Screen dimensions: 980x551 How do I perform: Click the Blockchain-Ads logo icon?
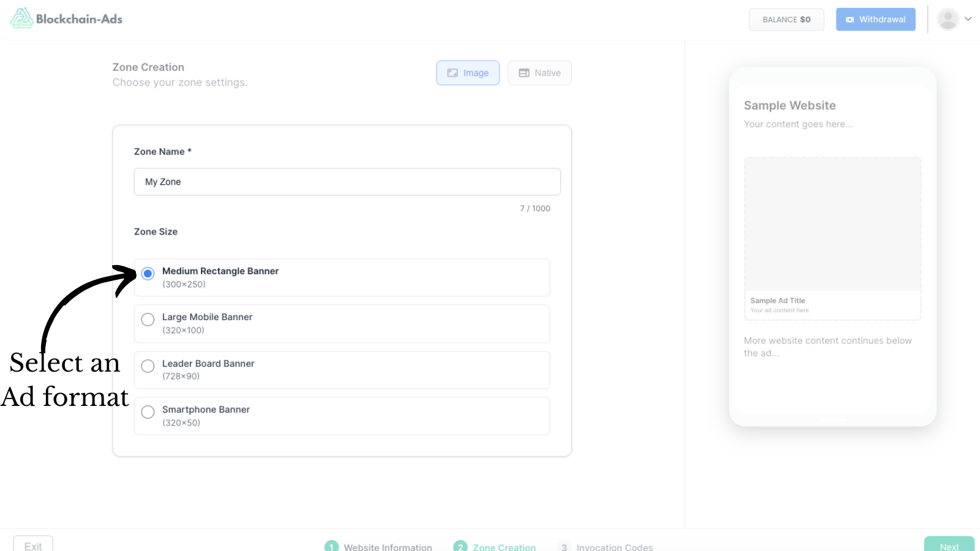[x=21, y=18]
